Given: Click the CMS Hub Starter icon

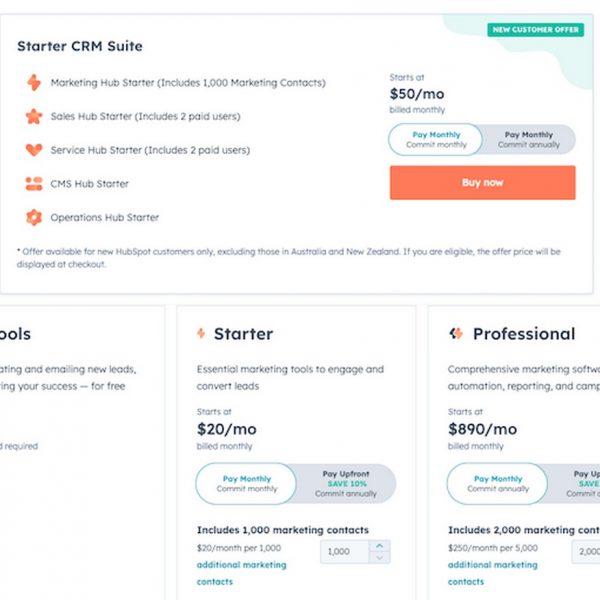Looking at the screenshot, I should [x=34, y=184].
